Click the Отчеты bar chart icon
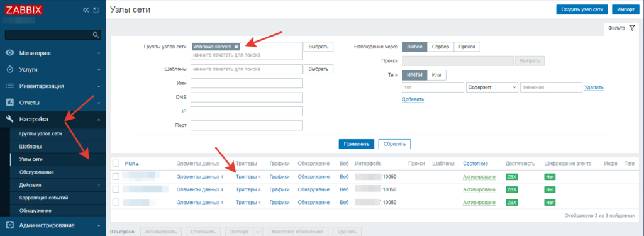 pyautogui.click(x=10, y=103)
